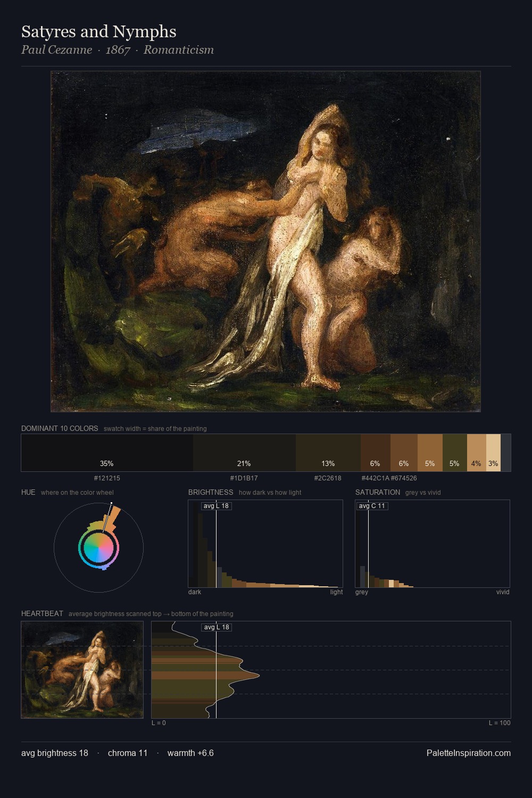Click the hex code #442C1A
Viewport: 532px width, 798px height.
tap(375, 478)
